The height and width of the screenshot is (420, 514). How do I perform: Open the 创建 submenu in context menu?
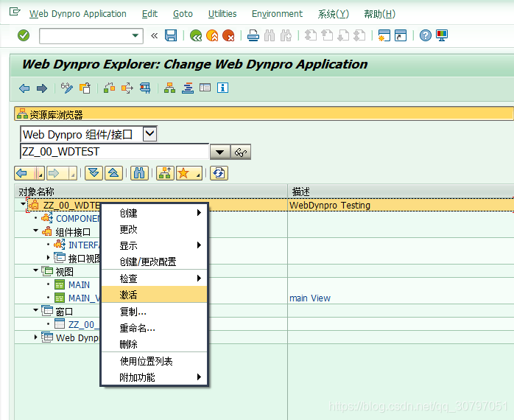[129, 213]
